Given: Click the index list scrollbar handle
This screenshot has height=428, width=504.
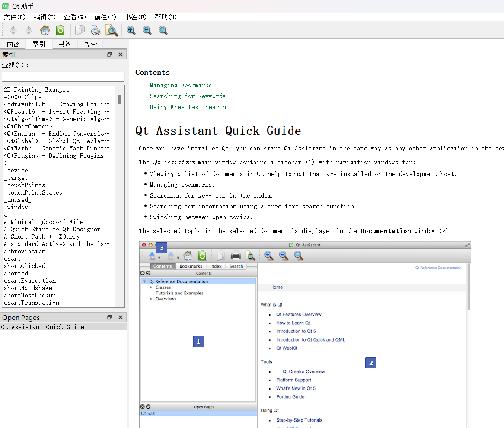Looking at the screenshot, I should click(x=120, y=99).
